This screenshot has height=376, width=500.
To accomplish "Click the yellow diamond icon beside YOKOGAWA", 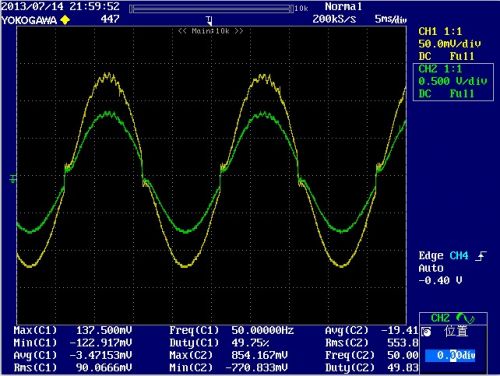I will 65,20.
